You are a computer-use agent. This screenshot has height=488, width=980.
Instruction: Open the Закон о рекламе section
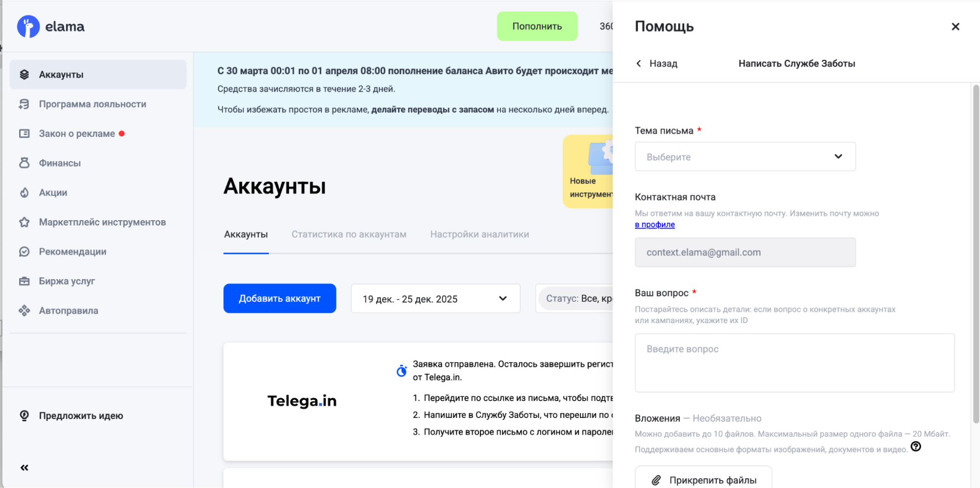point(77,133)
